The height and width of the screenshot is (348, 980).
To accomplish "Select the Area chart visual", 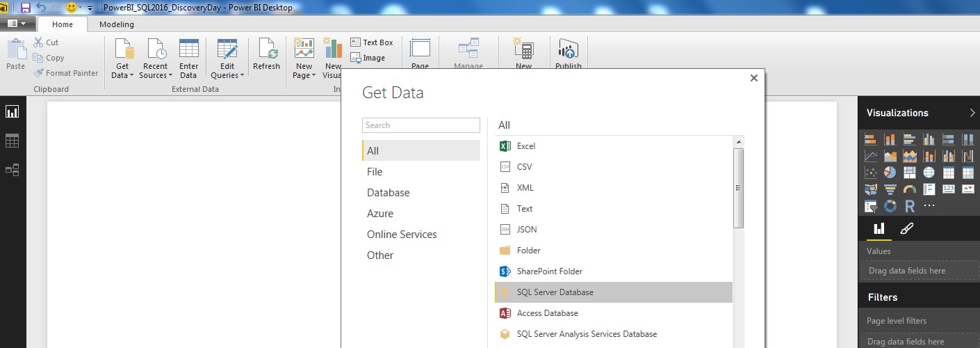I will 890,156.
